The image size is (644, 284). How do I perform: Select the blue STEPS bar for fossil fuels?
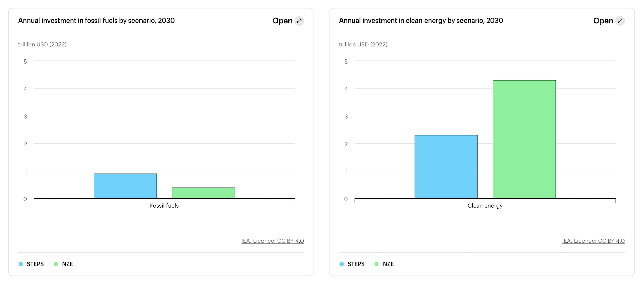[x=125, y=186]
